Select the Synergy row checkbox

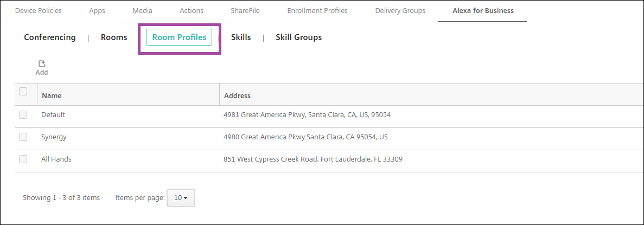pyautogui.click(x=23, y=137)
